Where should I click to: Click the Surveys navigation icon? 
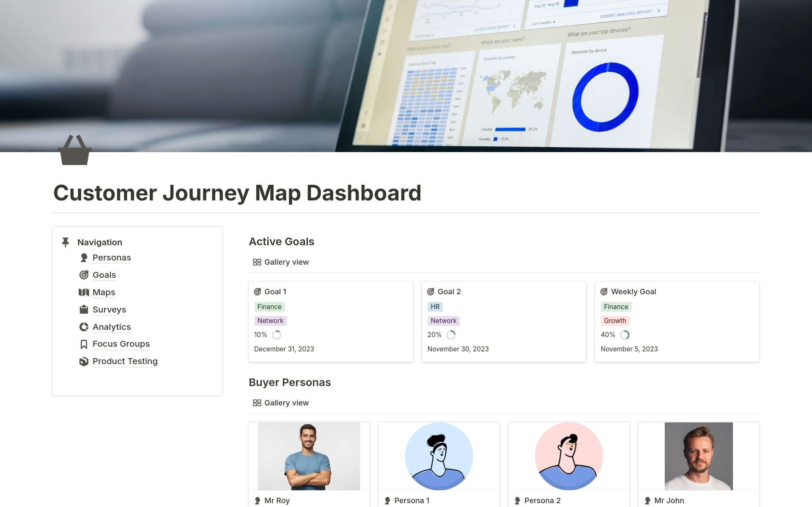click(84, 309)
